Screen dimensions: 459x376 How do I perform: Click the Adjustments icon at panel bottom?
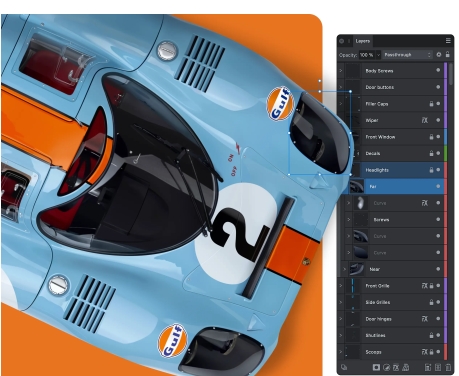click(386, 367)
